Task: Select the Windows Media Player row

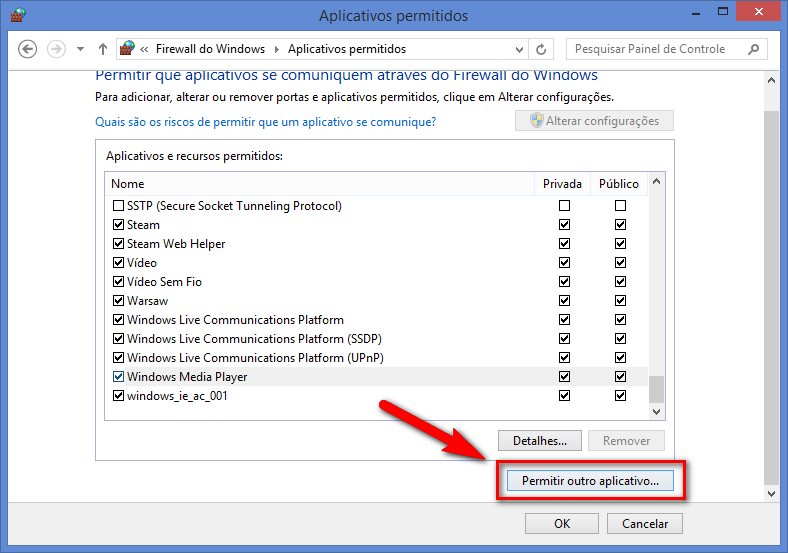Action: click(376, 377)
